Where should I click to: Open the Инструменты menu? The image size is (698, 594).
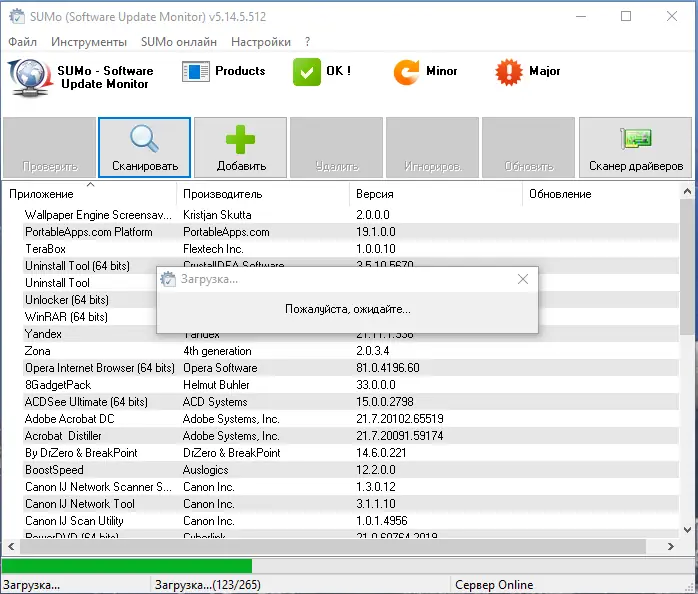point(89,42)
